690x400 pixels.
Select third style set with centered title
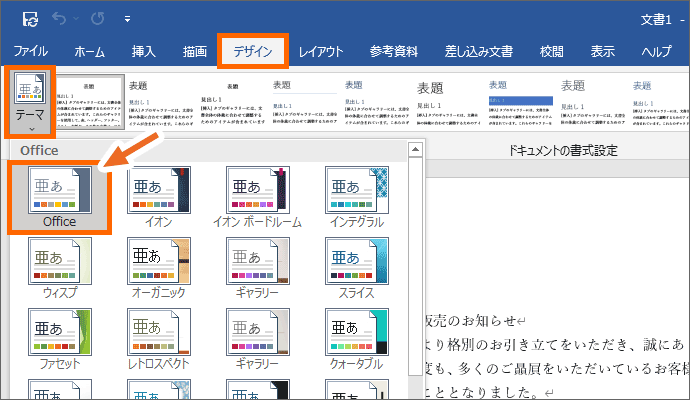pyautogui.click(x=233, y=103)
